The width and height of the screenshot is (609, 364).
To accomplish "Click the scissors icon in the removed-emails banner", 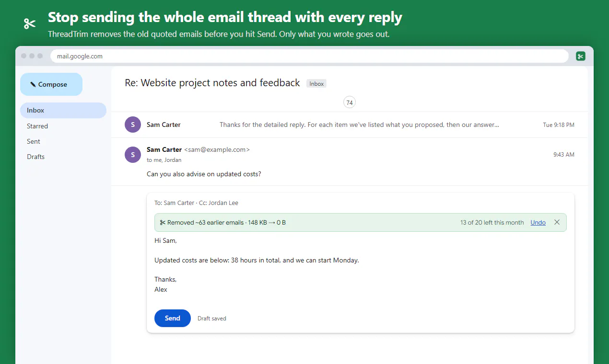I will click(x=163, y=222).
